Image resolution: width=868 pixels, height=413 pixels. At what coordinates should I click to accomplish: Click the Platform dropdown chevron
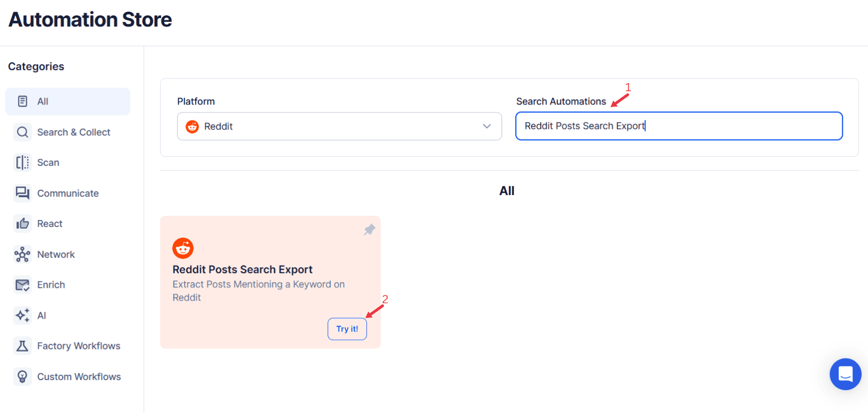pyautogui.click(x=486, y=126)
